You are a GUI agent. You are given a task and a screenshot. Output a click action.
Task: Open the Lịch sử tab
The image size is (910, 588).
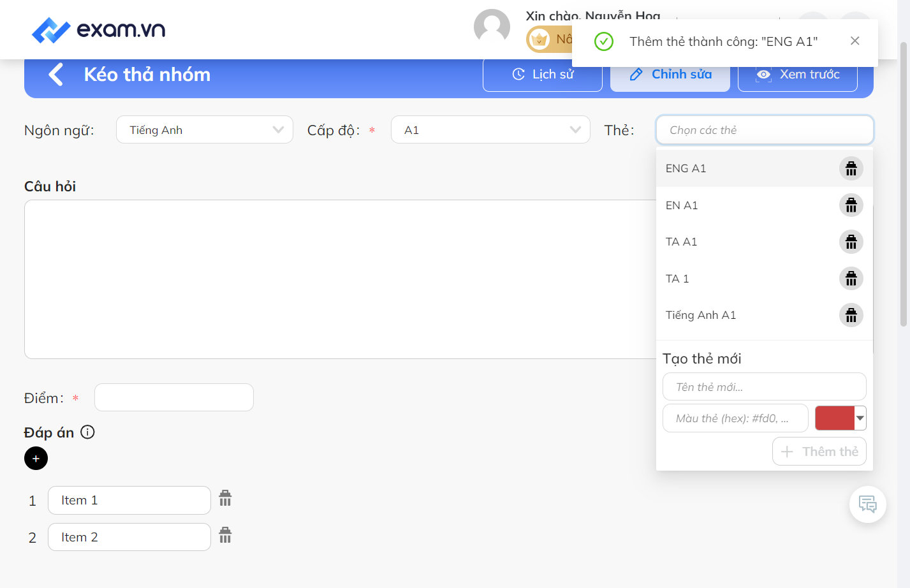point(543,75)
